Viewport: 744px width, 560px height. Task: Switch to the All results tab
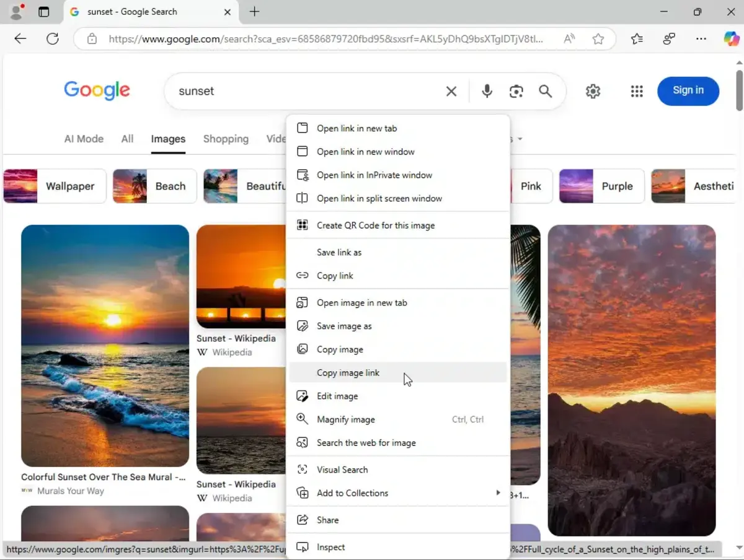tap(127, 139)
